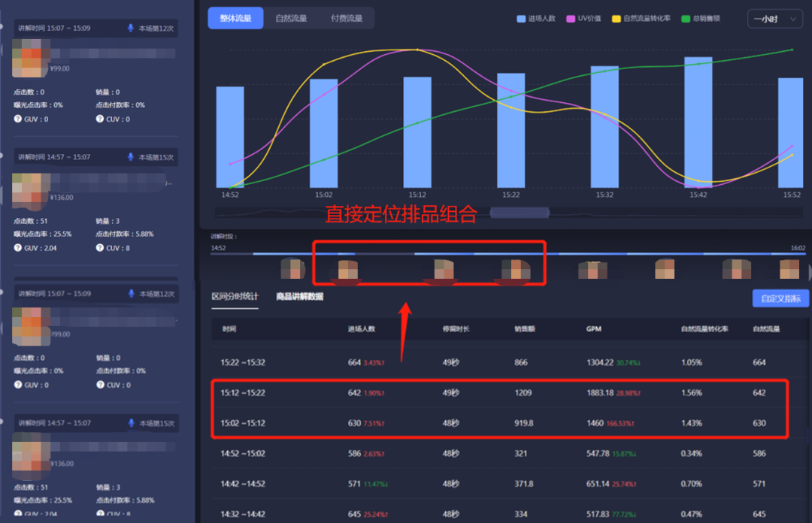812x523 pixels.
Task: Switch to the 付费流量 tab
Action: 347,18
